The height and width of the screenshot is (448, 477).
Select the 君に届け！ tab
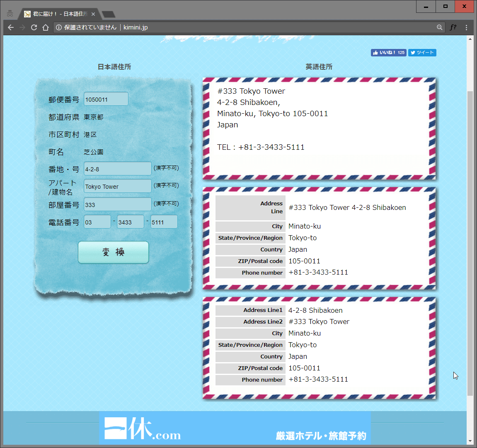pos(58,14)
